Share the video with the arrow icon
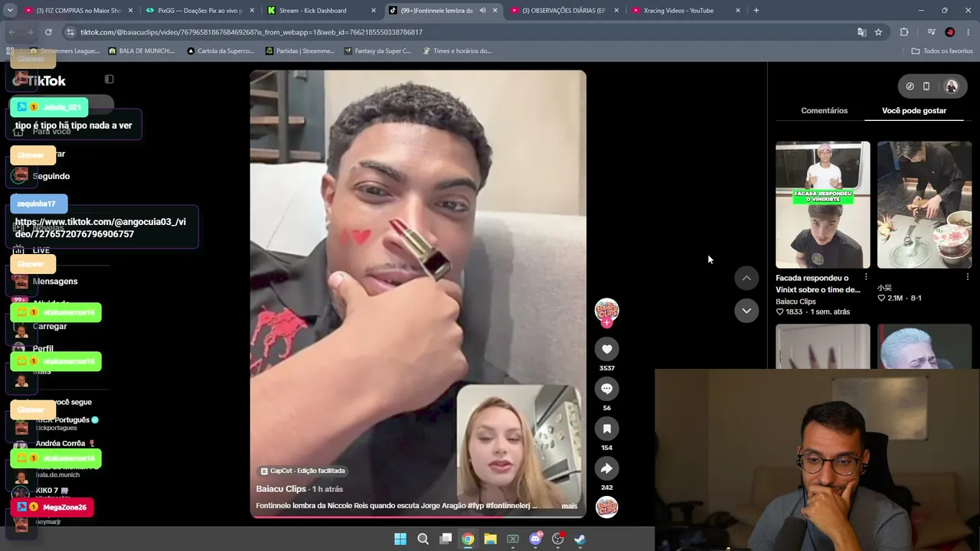980x551 pixels. click(606, 468)
